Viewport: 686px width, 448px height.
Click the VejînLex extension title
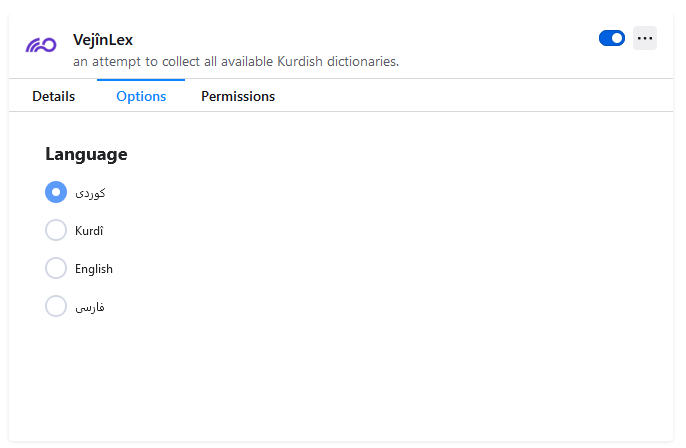tap(103, 40)
